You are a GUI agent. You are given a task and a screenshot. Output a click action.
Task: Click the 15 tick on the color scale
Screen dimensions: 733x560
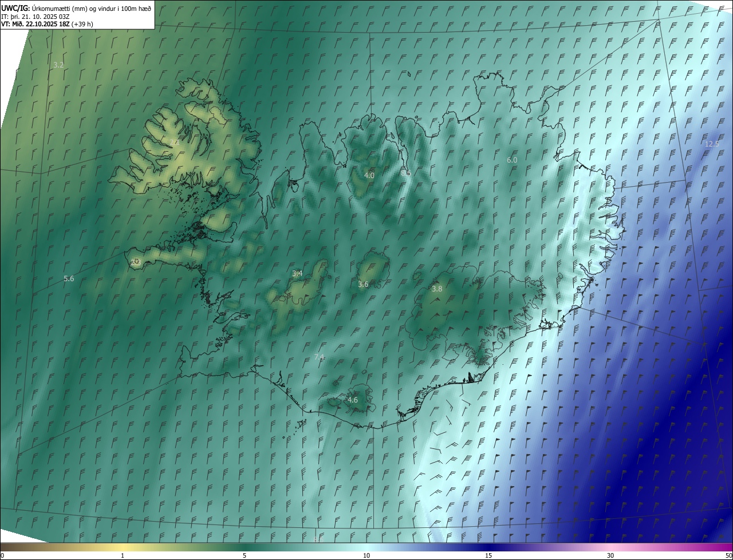pos(488,555)
